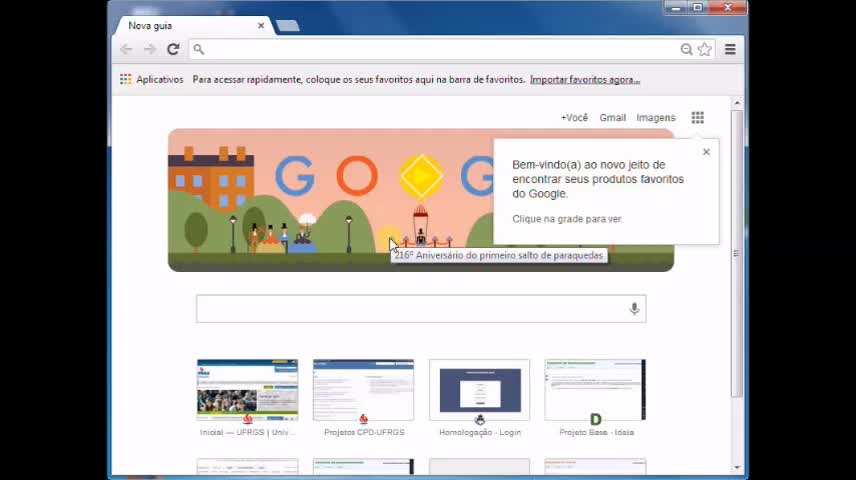This screenshot has height=480, width=856.
Task: Close the Nova guia tab
Action: point(261,26)
